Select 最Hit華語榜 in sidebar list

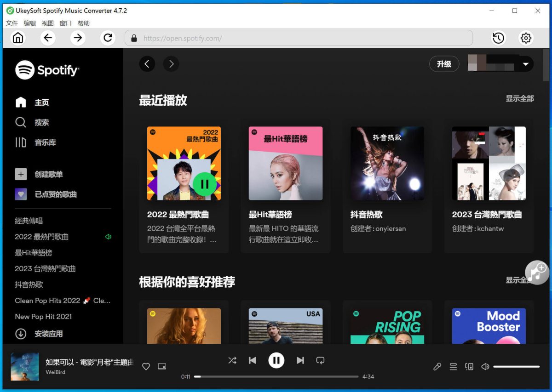pyautogui.click(x=34, y=253)
